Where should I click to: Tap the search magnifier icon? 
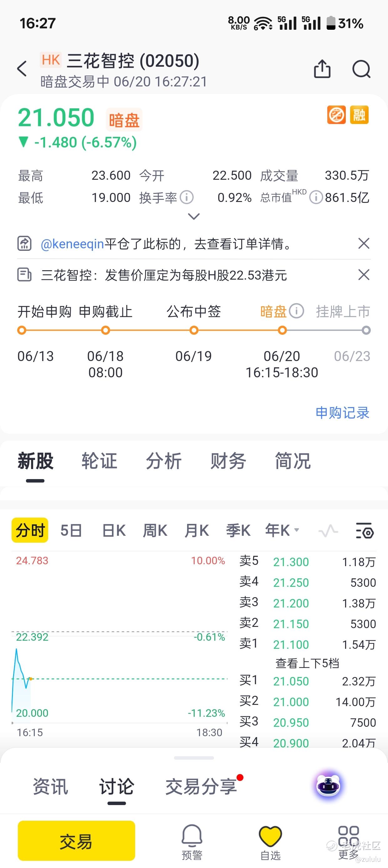pyautogui.click(x=361, y=69)
